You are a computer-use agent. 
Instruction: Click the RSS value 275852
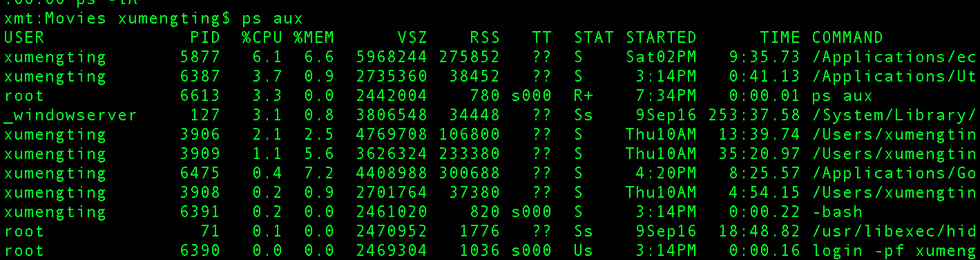coord(470,57)
